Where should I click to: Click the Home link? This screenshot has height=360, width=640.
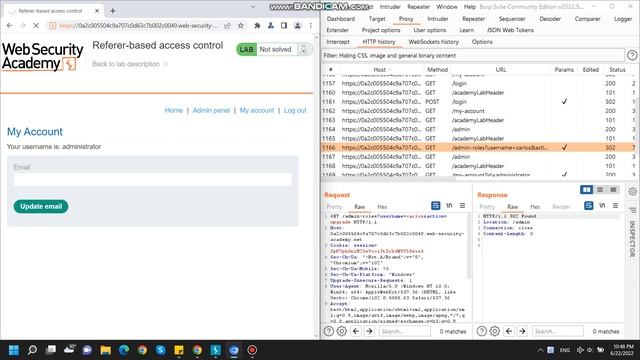point(173,110)
